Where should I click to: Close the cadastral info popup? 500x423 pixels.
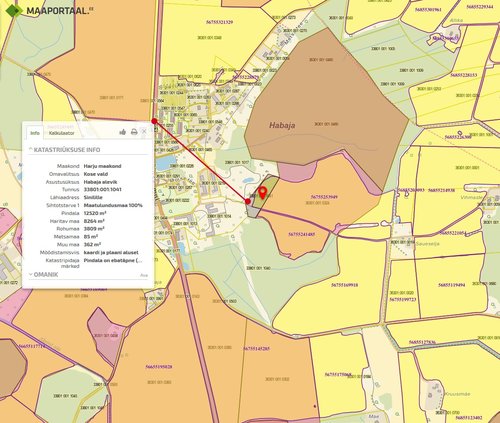[144, 132]
